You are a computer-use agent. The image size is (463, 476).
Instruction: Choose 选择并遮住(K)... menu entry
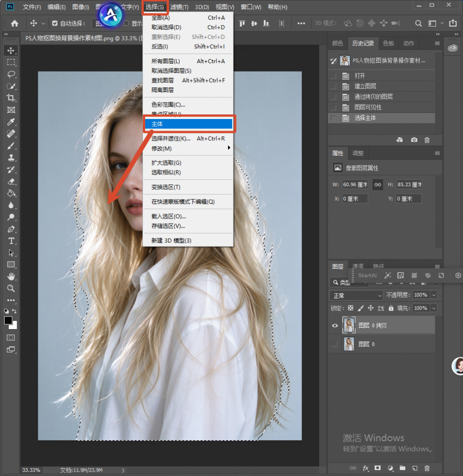188,139
